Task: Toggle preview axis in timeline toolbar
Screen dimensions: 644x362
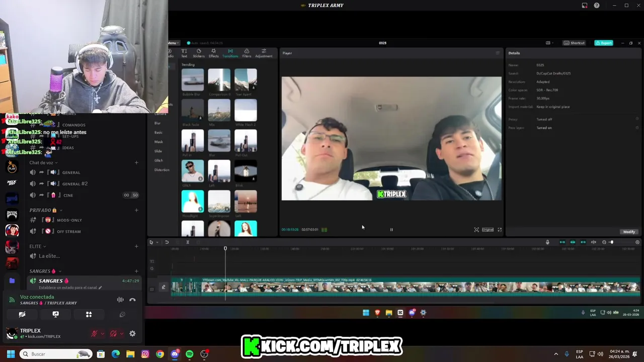Action: tap(594, 242)
